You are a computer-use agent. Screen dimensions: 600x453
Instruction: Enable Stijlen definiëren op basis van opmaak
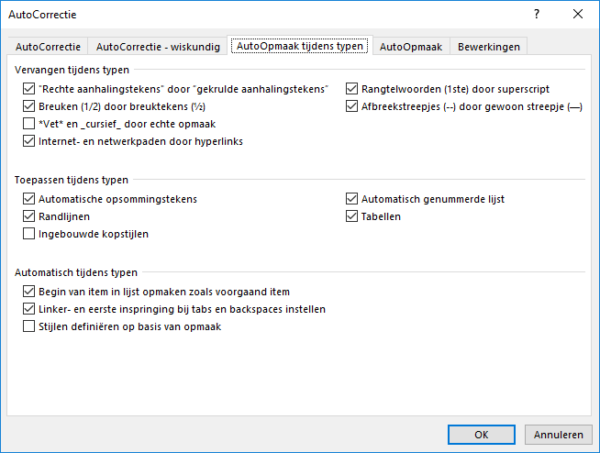click(29, 326)
